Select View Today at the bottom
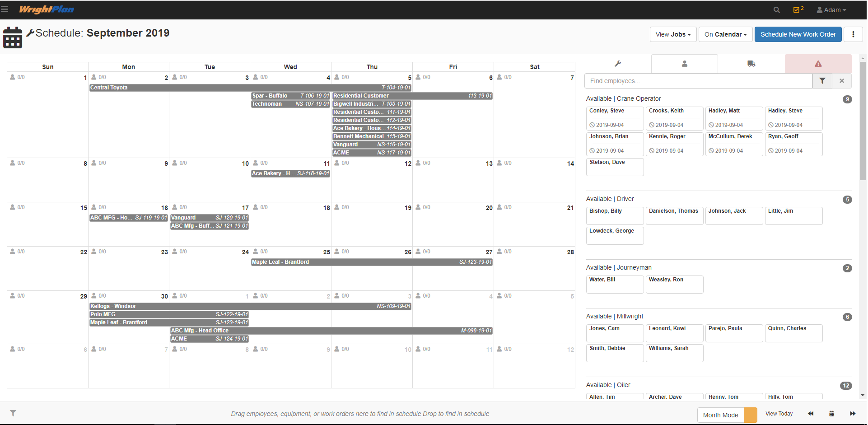This screenshot has height=425, width=868. (779, 413)
